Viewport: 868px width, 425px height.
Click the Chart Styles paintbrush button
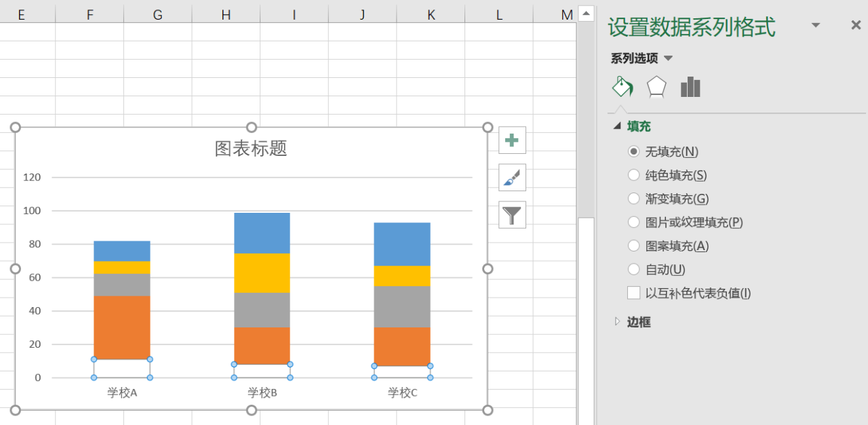pos(512,178)
